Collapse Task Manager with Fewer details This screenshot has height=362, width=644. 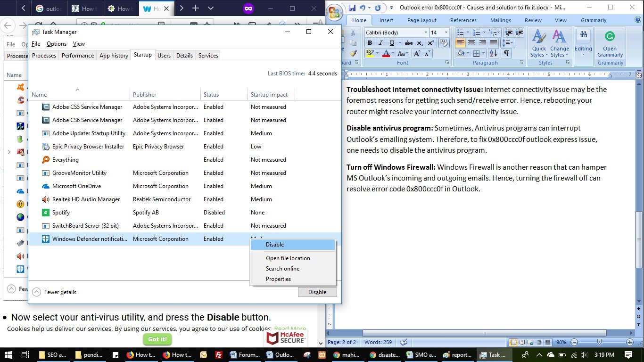54,292
